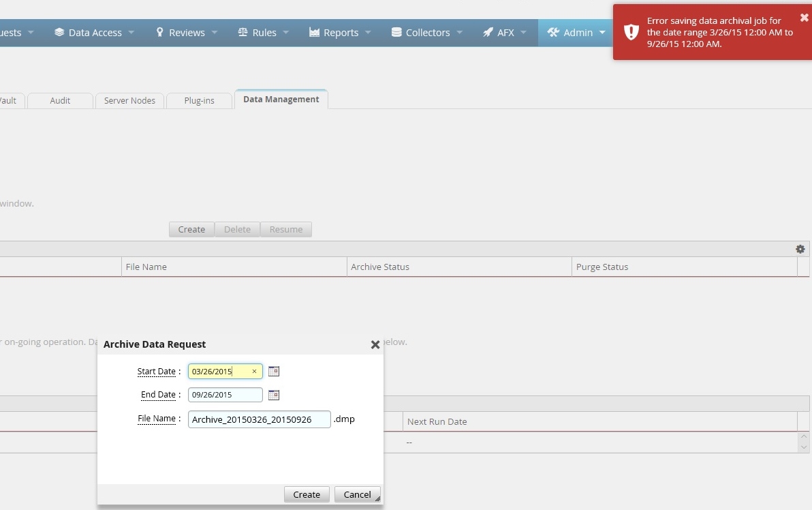
Task: Open the Start Date calendar picker
Action: point(274,372)
